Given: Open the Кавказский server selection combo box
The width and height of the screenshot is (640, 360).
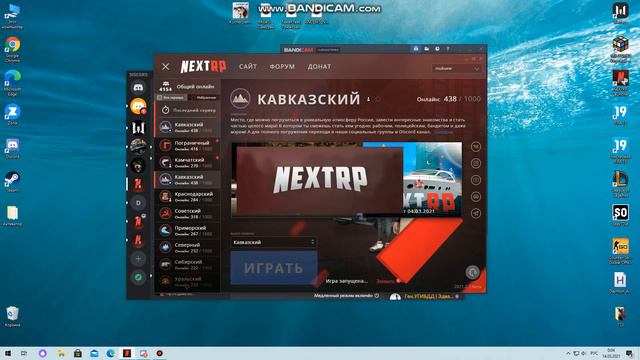Looking at the screenshot, I should point(273,242).
